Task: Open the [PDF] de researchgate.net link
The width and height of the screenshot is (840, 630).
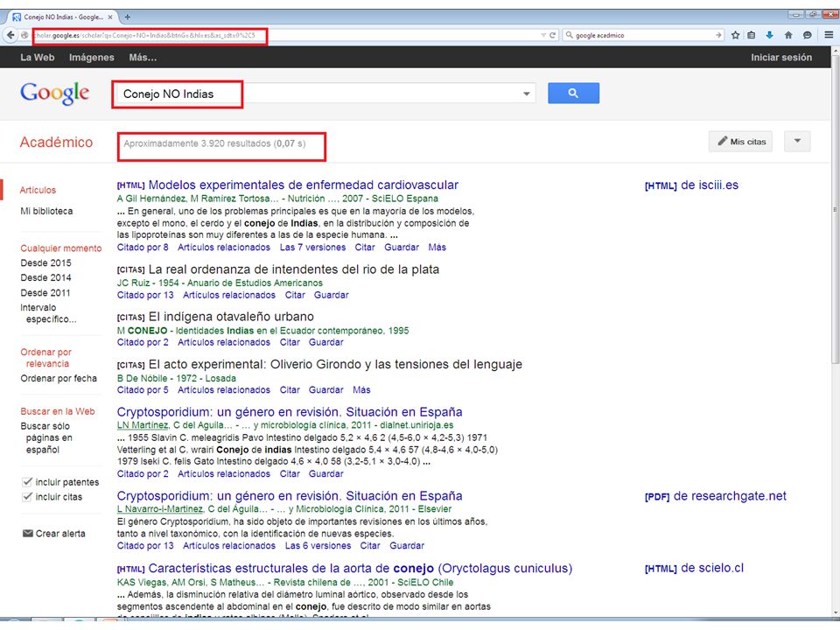Action: pos(716,496)
